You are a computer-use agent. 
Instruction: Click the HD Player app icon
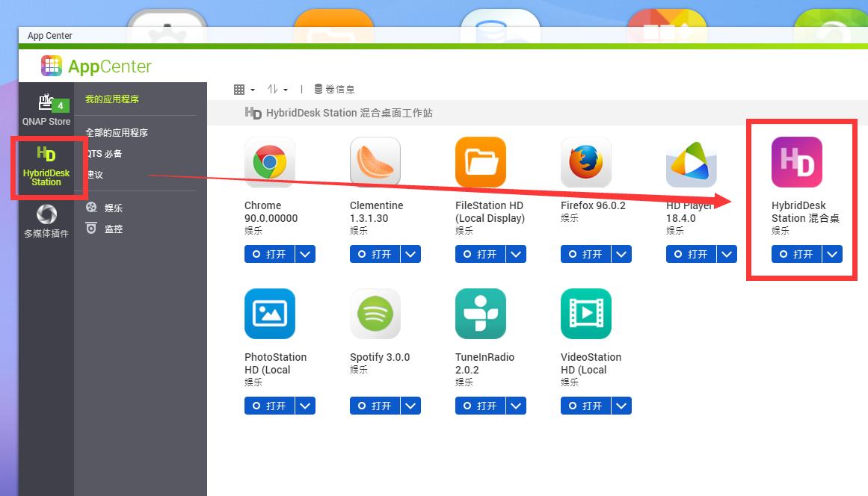[x=692, y=162]
